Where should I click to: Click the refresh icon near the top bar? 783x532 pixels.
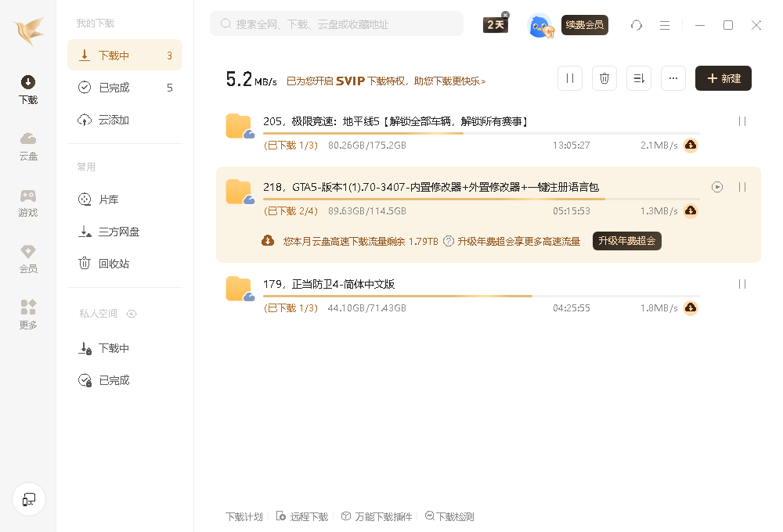(x=636, y=26)
